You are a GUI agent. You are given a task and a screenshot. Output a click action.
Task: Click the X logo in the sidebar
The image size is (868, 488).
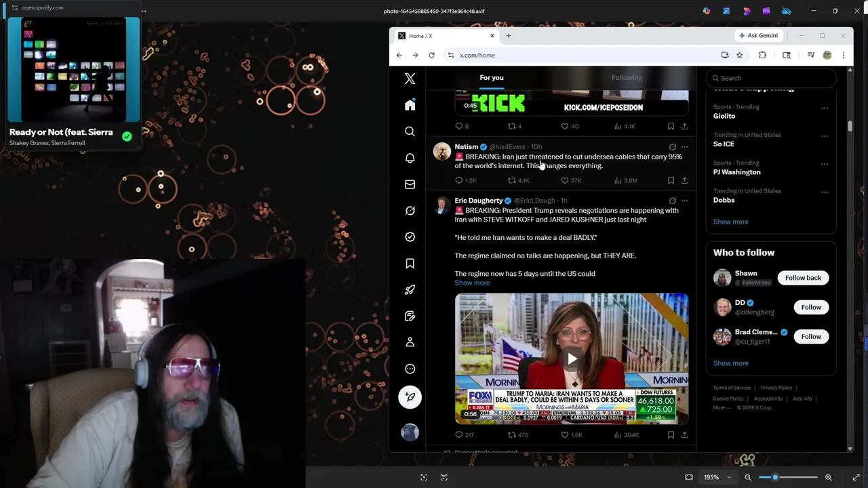(410, 79)
